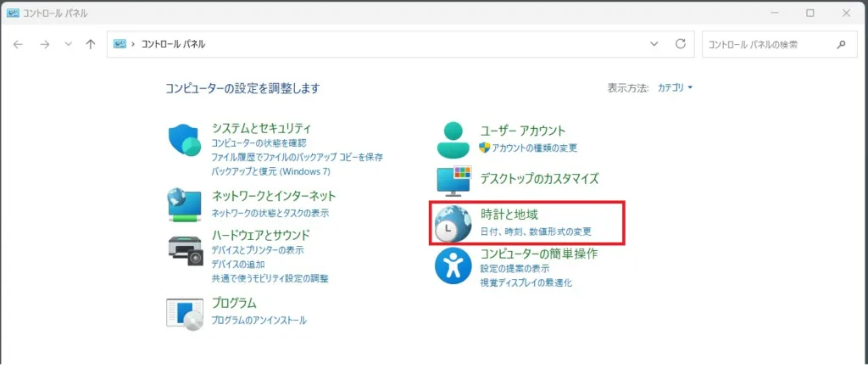Open recent locations chevron in navigation
The image size is (868, 374).
(69, 44)
